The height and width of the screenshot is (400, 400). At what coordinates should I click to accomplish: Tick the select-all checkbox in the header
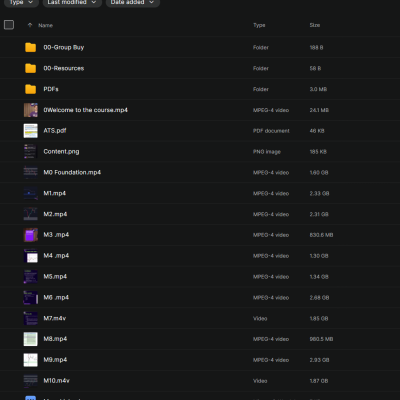click(9, 25)
